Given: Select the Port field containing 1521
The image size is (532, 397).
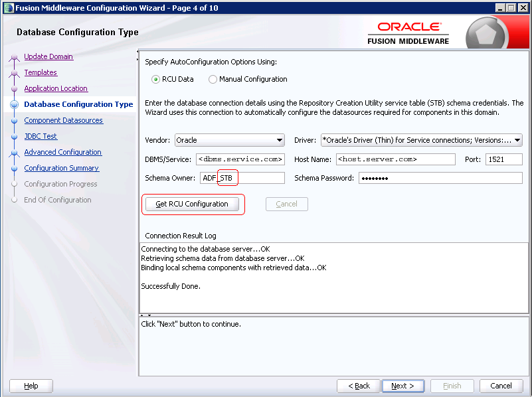Looking at the screenshot, I should click(x=504, y=159).
